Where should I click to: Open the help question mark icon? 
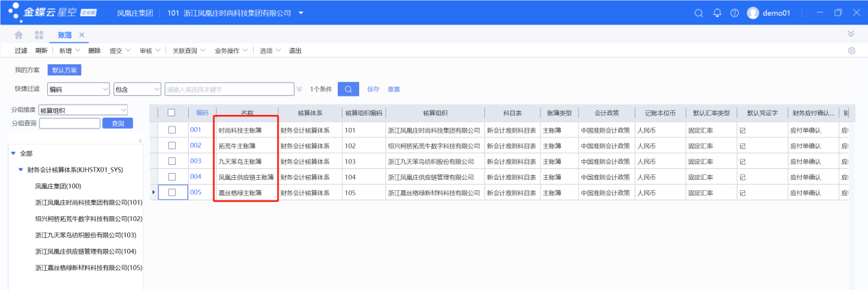[x=735, y=13]
